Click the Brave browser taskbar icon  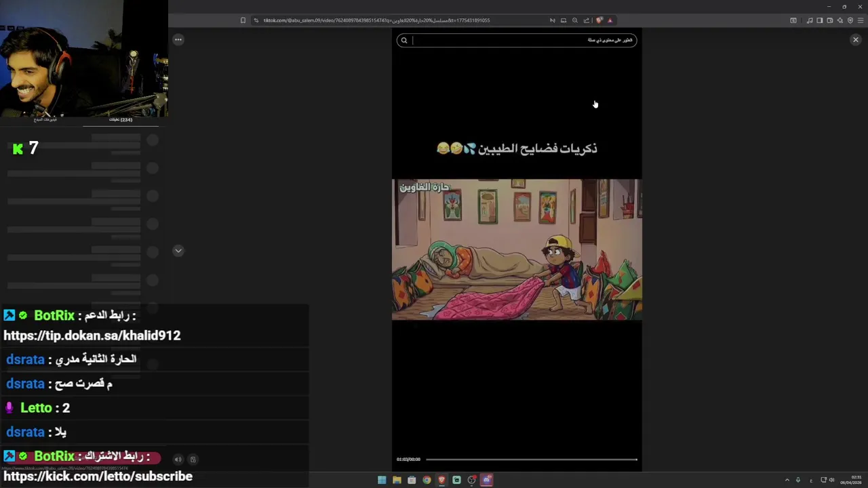[441, 480]
